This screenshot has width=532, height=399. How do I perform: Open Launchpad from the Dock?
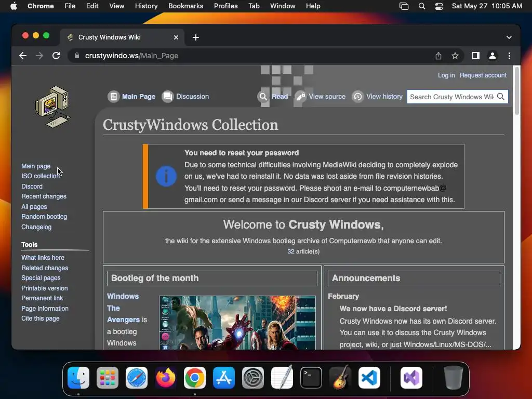pos(108,378)
